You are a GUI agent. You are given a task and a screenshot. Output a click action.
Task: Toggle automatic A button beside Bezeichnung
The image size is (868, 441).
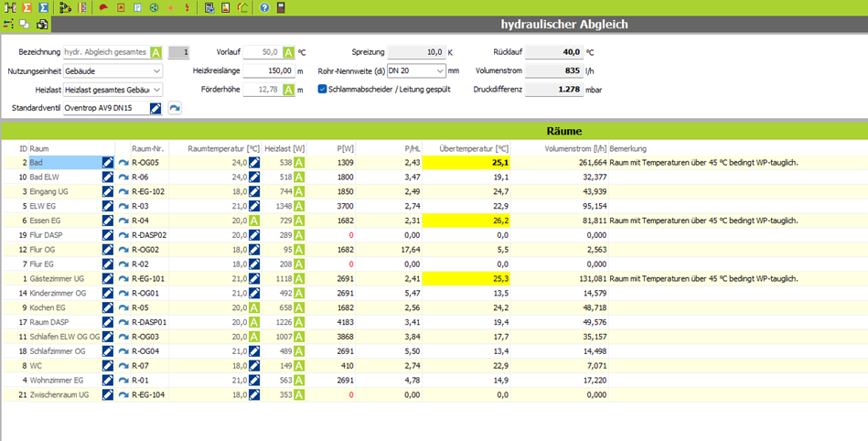click(155, 52)
